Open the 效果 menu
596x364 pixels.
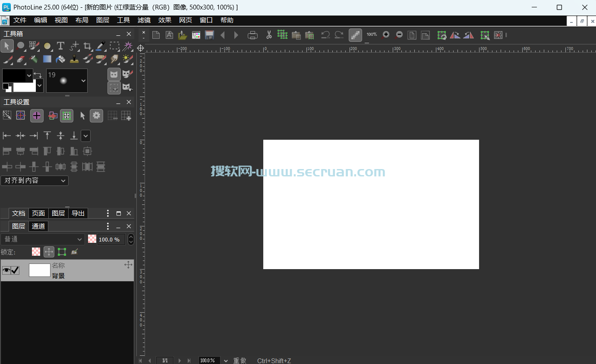pyautogui.click(x=165, y=20)
